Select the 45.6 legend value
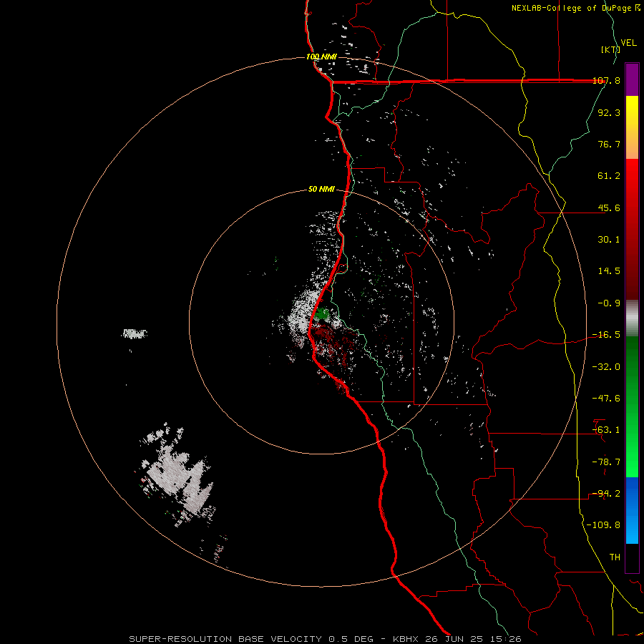This screenshot has height=644, width=644. tap(609, 208)
